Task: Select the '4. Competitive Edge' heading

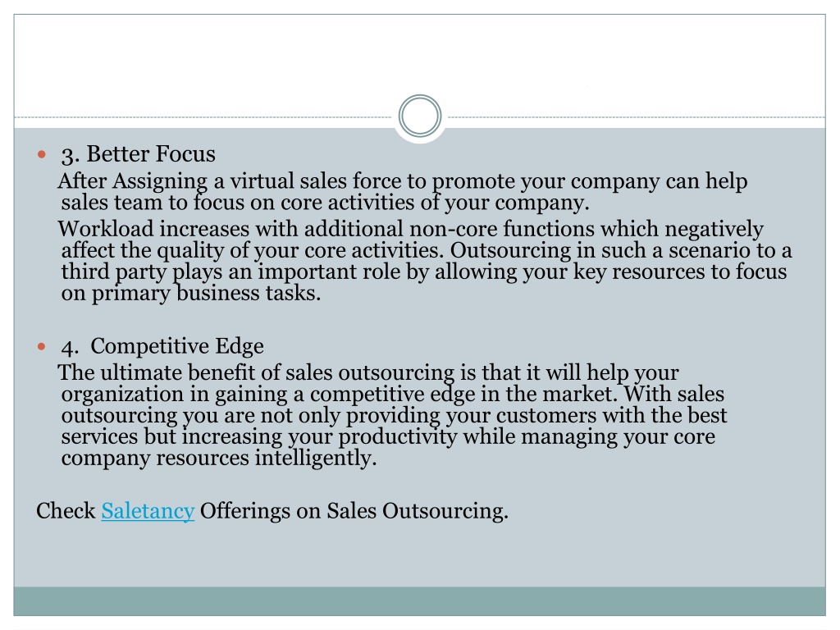Action: click(x=162, y=346)
